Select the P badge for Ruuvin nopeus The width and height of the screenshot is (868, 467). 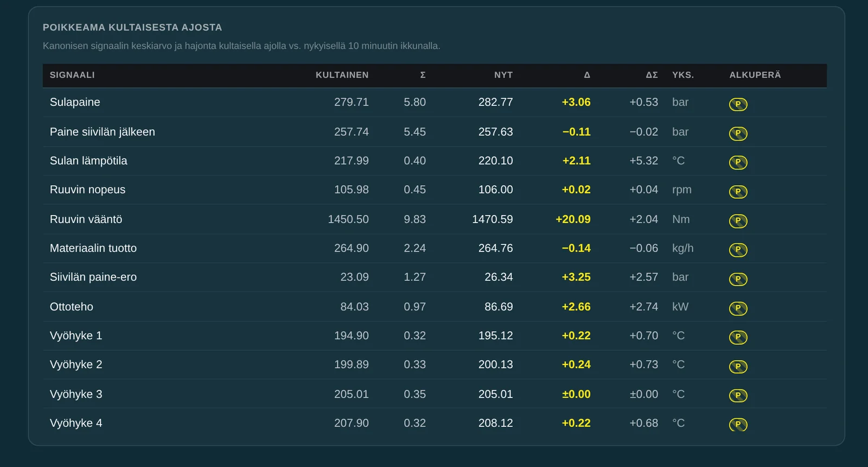pos(738,192)
